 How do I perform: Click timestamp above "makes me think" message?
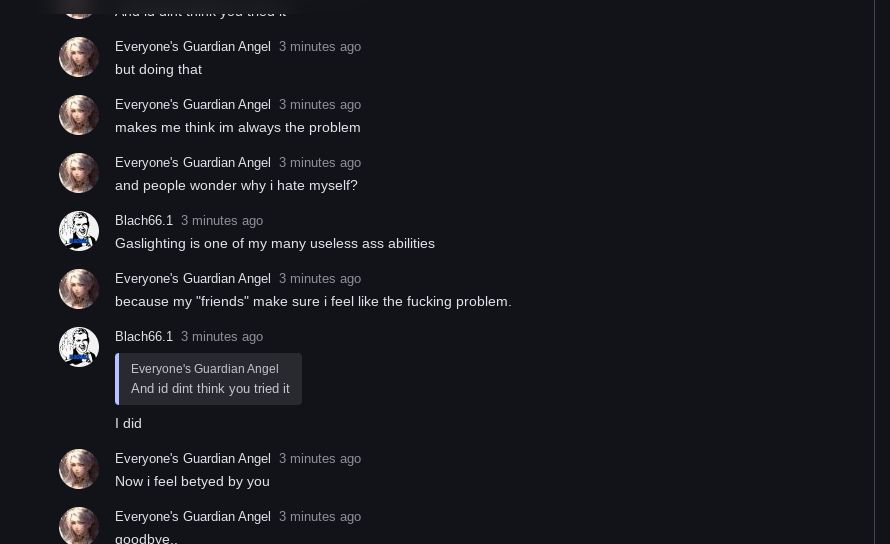pyautogui.click(x=320, y=105)
